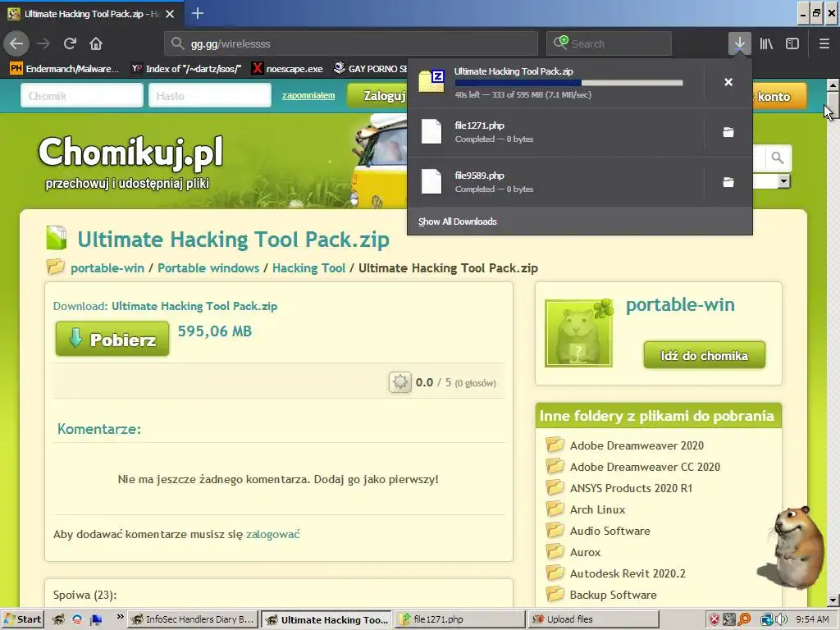Click the browser Search box
Viewport: 840px width, 630px height.
tap(609, 43)
